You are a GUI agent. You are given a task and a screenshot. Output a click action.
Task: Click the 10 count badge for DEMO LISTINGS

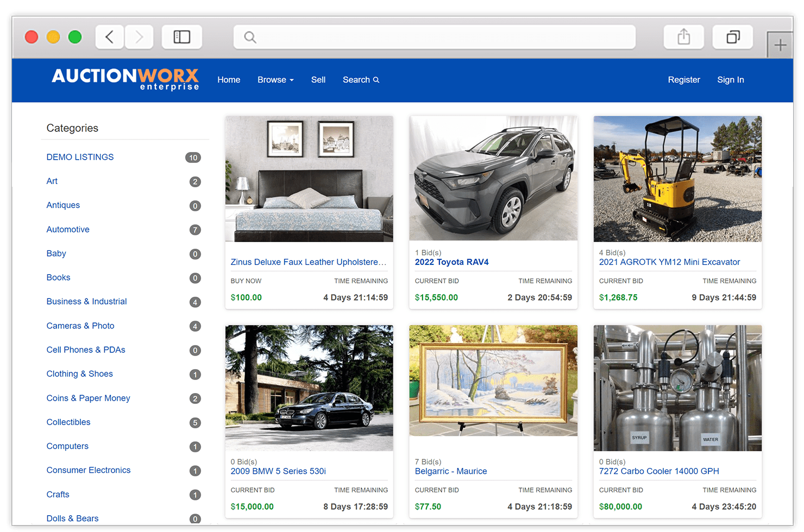tap(193, 157)
